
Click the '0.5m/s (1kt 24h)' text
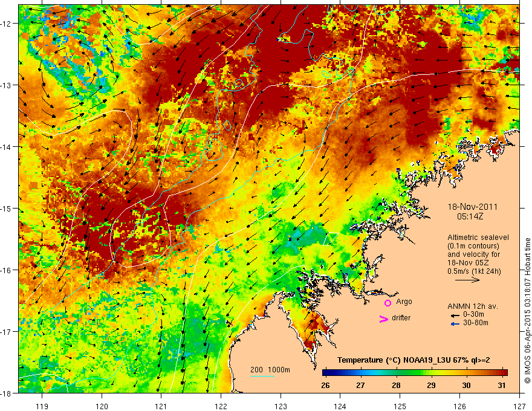(474, 271)
